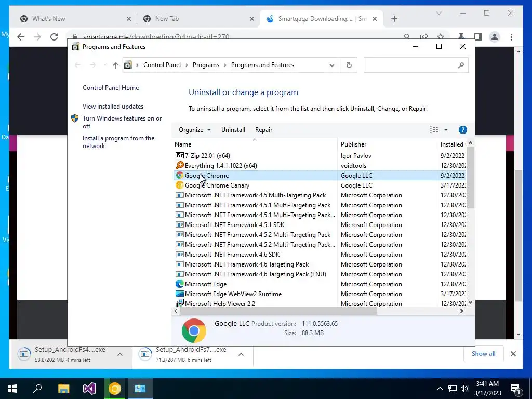Click the Chrome page vertical scrollbar
Image resolution: width=532 pixels, height=399 pixels.
click(x=518, y=235)
